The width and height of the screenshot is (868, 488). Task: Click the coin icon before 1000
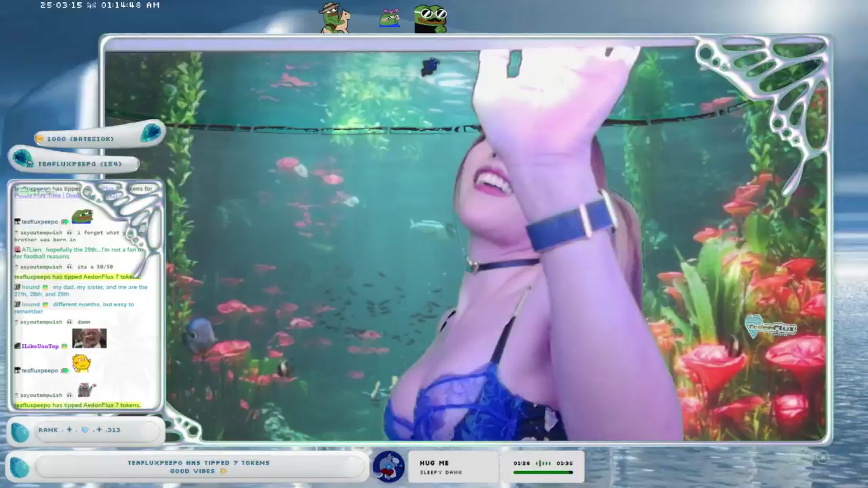pyautogui.click(x=39, y=139)
